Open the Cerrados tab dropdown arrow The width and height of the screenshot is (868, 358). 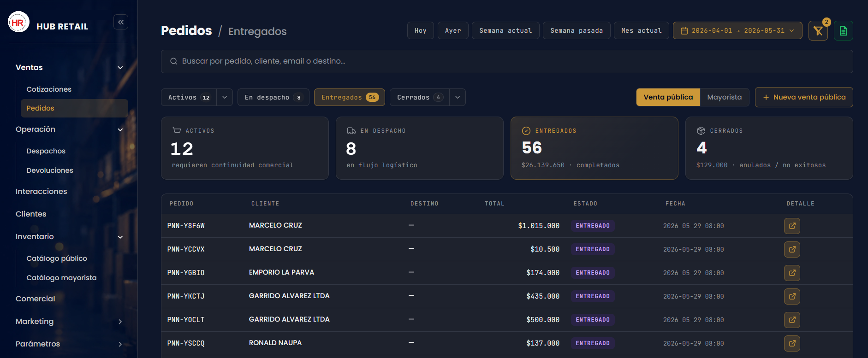(x=458, y=97)
